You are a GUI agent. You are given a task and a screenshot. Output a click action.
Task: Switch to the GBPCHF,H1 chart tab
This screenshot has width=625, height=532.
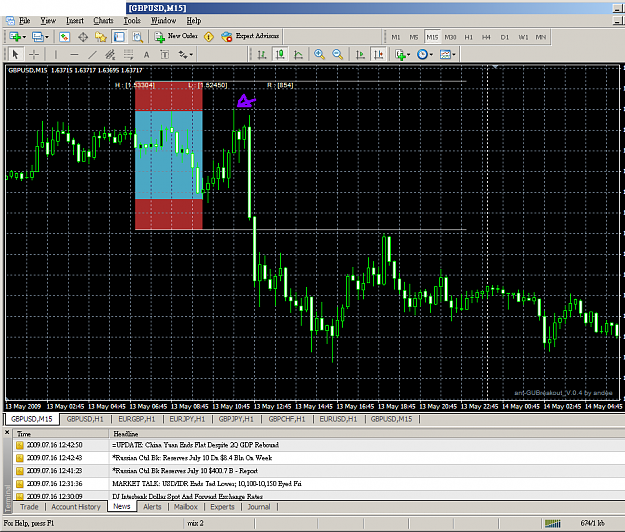[287, 419]
